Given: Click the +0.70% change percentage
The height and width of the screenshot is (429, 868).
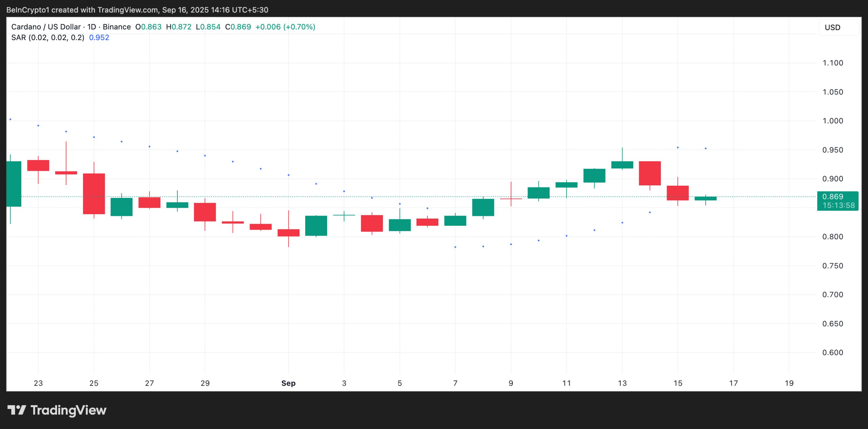Looking at the screenshot, I should 298,27.
